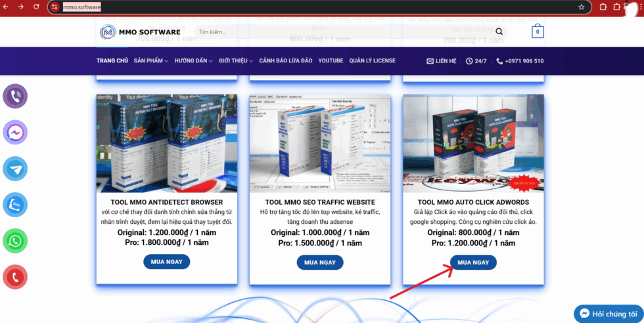The width and height of the screenshot is (644, 323).
Task: Click the phone number +0971 906 510
Action: (x=520, y=61)
